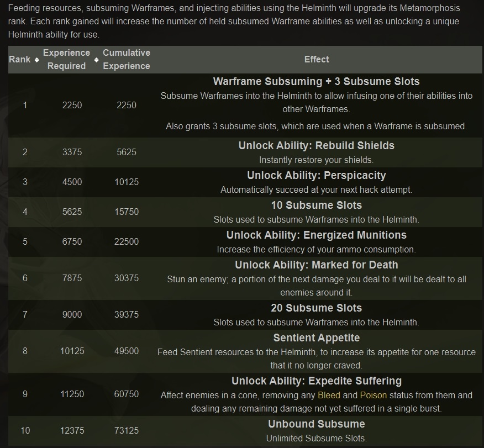The height and width of the screenshot is (448, 484).
Task: Select the 'Unbound Subsume' heading
Action: pyautogui.click(x=317, y=424)
